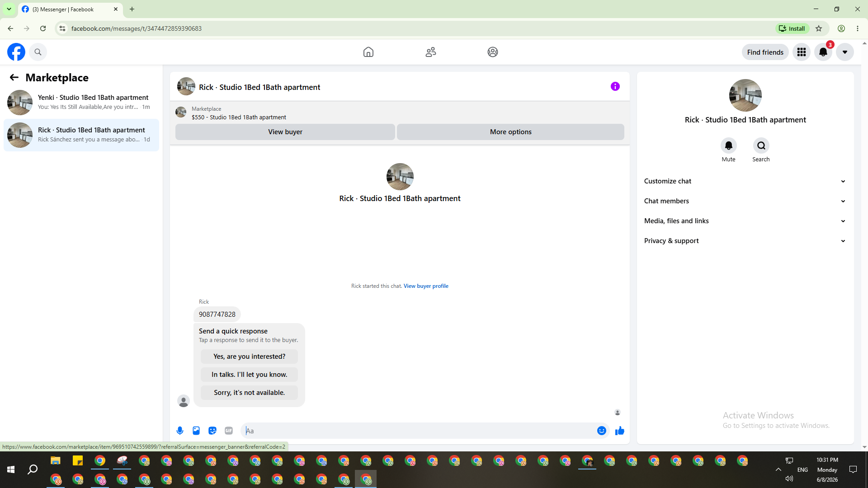Click the browser Back arrow
The width and height of the screenshot is (868, 488).
click(10, 28)
